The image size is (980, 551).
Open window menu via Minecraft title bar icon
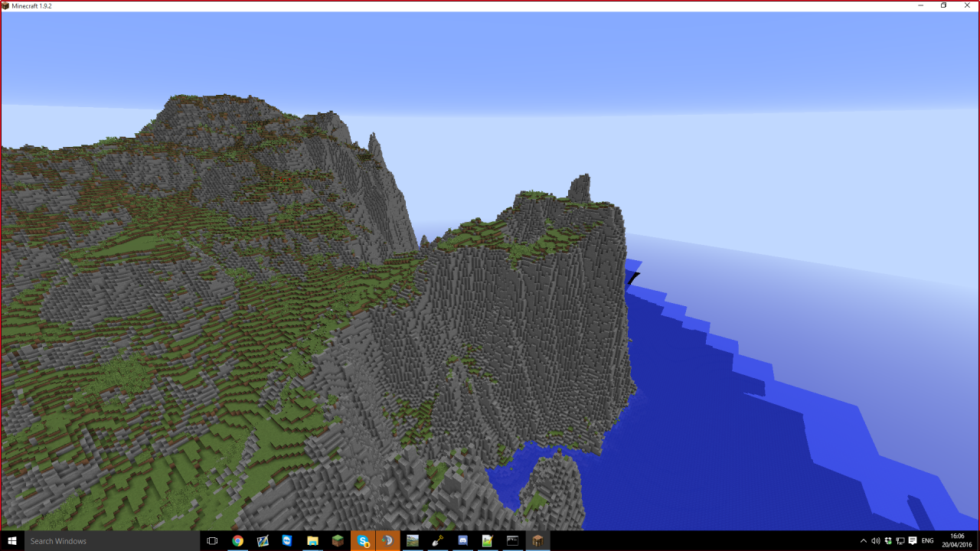6,5
